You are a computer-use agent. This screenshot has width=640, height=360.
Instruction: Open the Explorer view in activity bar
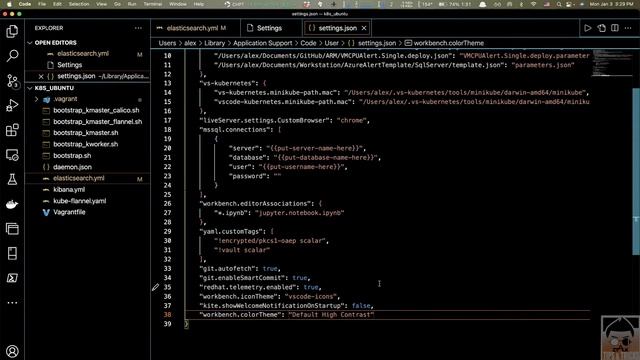point(12,31)
